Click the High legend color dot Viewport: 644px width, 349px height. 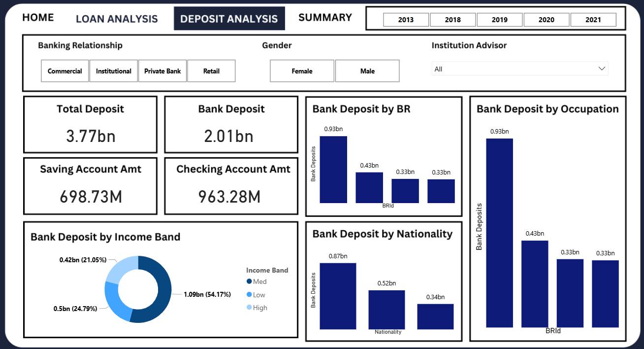pyautogui.click(x=249, y=308)
